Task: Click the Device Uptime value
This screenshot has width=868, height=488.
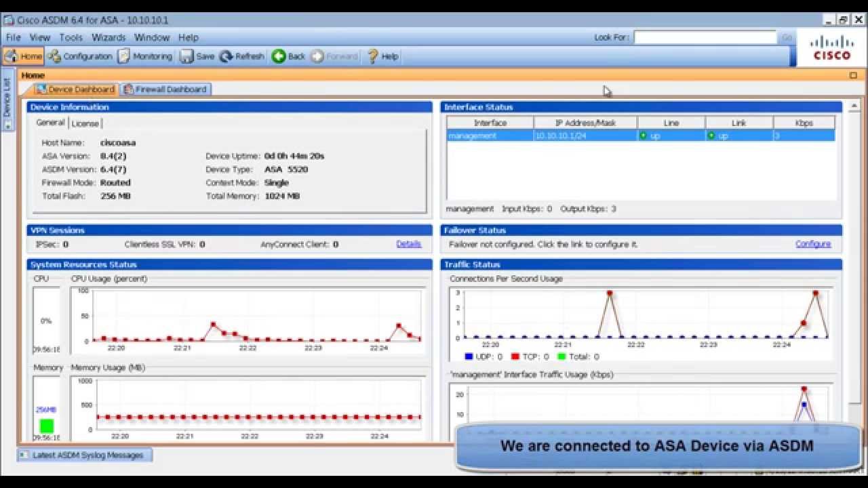Action: 294,156
